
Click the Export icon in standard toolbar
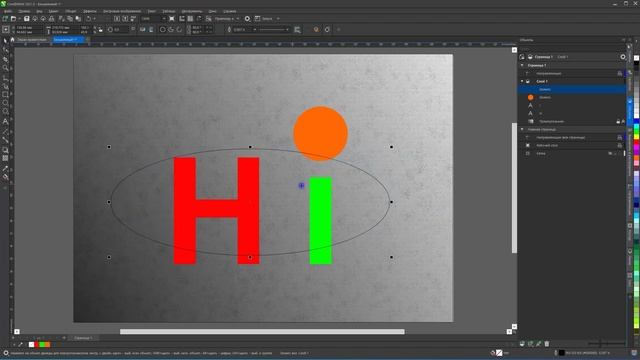[125, 19]
